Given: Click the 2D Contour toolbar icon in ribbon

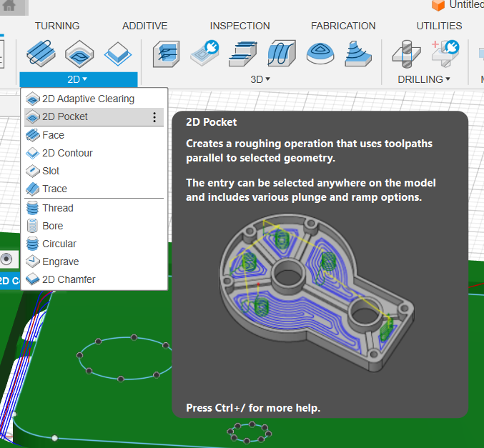Looking at the screenshot, I should pyautogui.click(x=118, y=54).
